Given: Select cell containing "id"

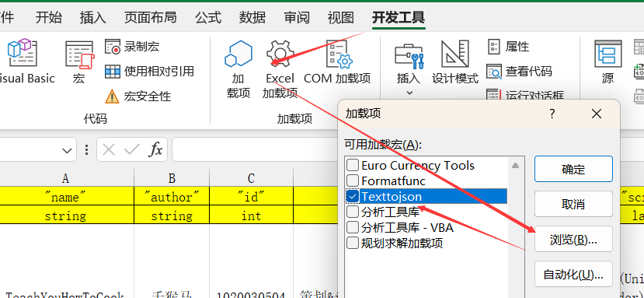Looking at the screenshot, I should pos(252,197).
